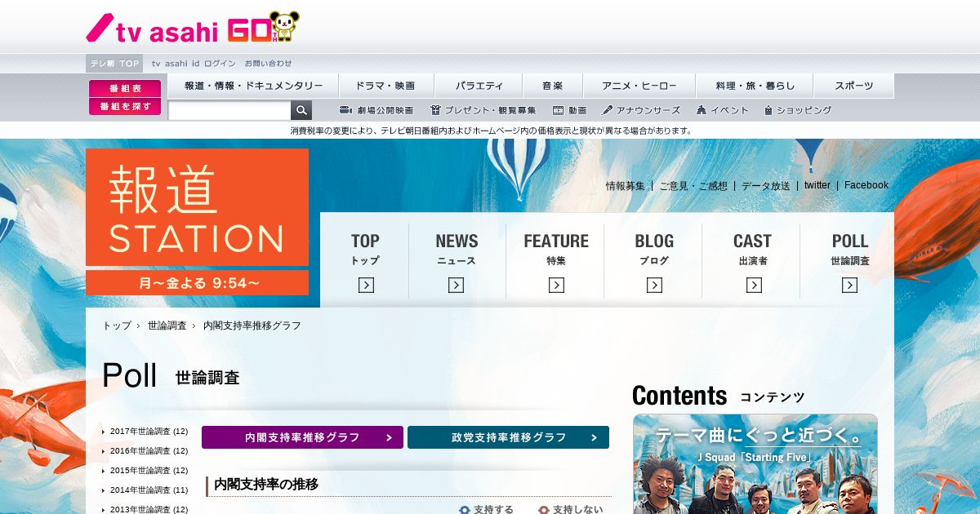Click Facebook link
Image resolution: width=980 pixels, height=514 pixels.
pos(866,185)
